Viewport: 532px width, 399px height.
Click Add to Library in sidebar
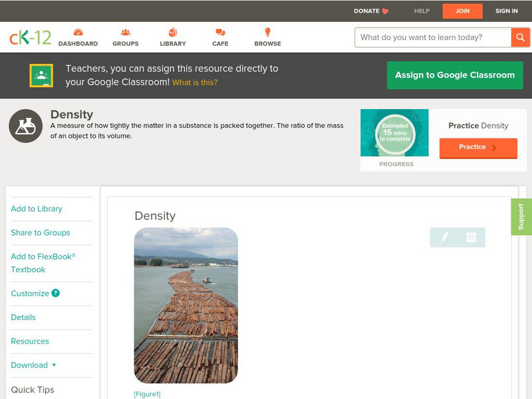(37, 209)
